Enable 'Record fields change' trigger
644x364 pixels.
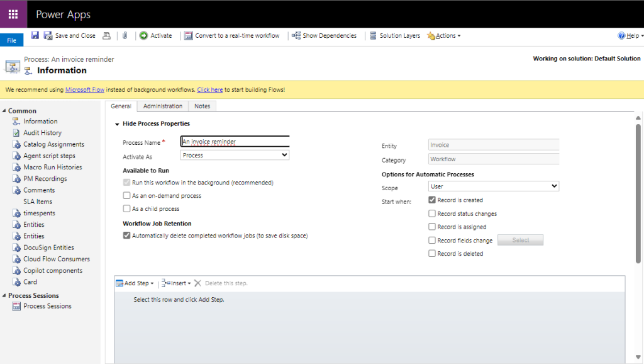pyautogui.click(x=432, y=240)
